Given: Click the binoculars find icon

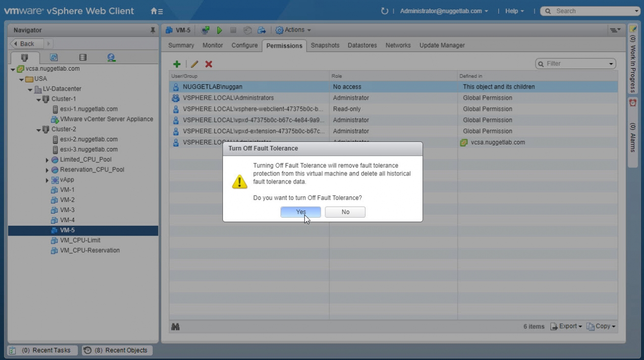Looking at the screenshot, I should [x=175, y=326].
